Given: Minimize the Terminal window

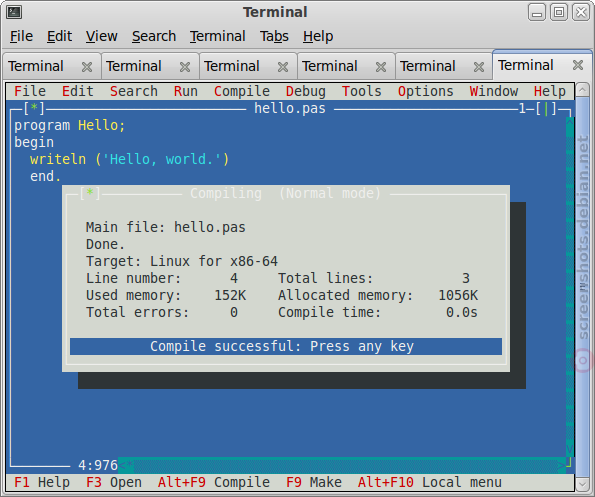Looking at the screenshot, I should coord(537,12).
